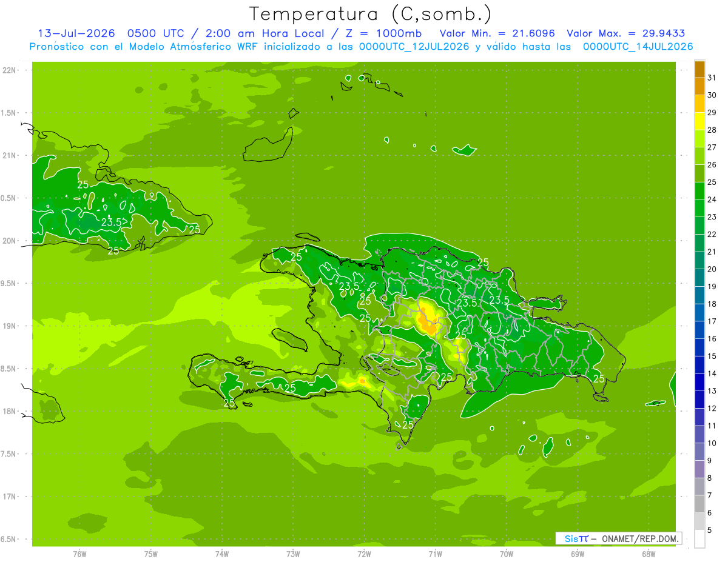Click the 23.5 contour label over eastern Cuba
The height and width of the screenshot is (562, 728).
point(111,222)
